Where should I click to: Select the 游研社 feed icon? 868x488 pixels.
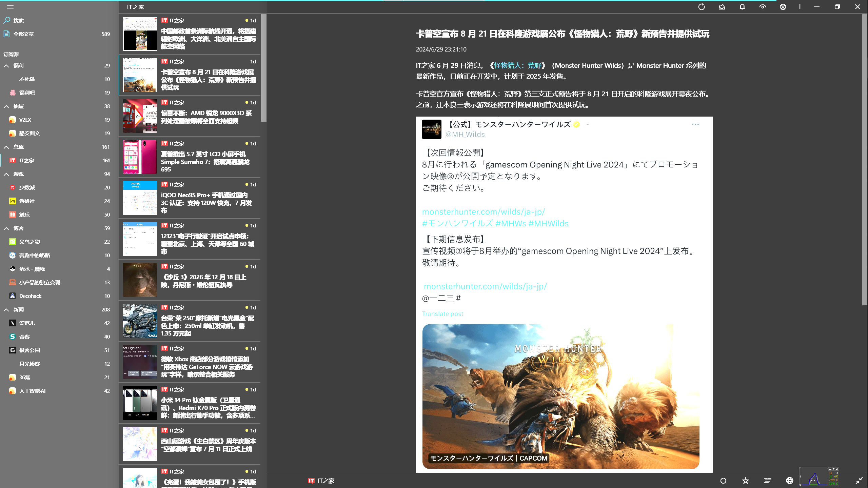coord(13,201)
